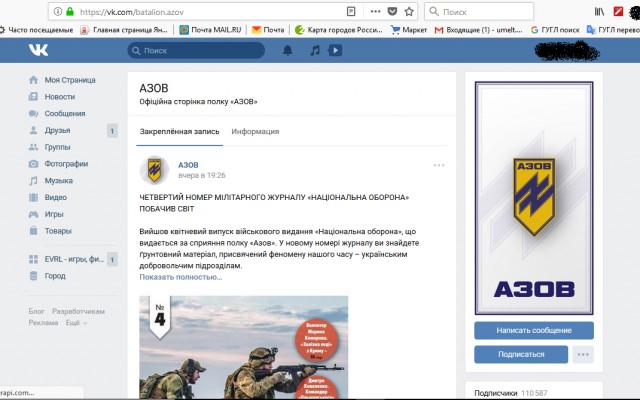
Task: Open site info icon in address bar
Action: [x=58, y=12]
